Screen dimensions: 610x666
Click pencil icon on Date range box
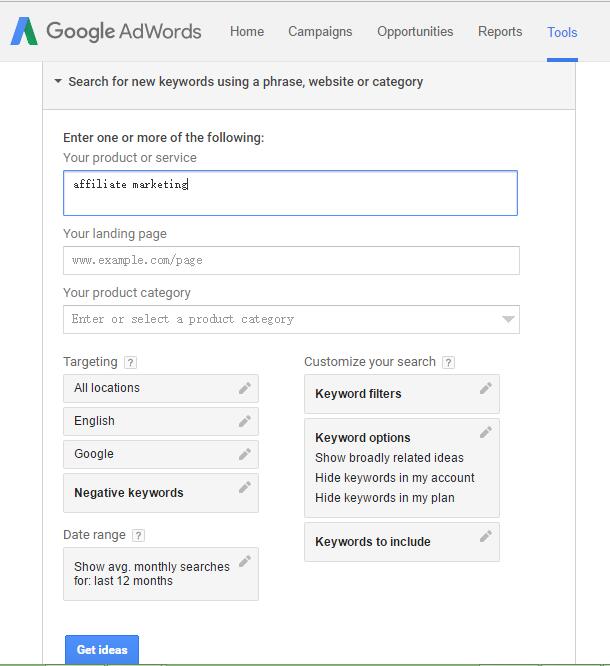tap(245, 561)
